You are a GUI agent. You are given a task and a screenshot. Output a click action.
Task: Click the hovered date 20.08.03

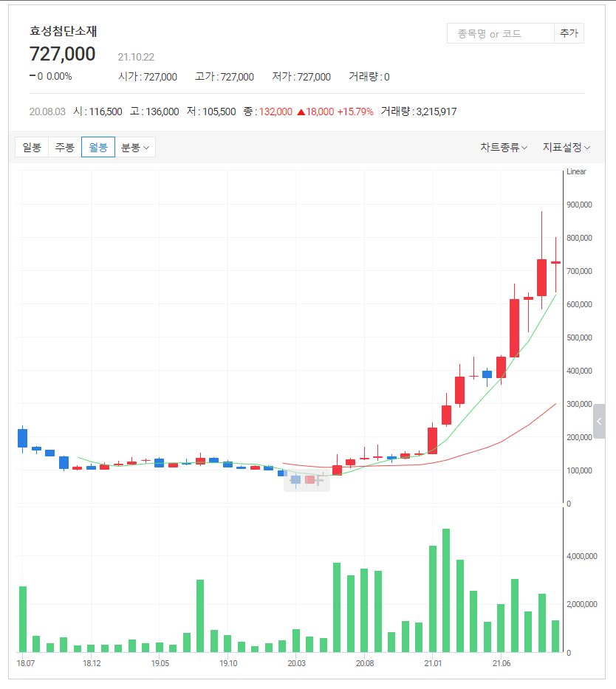(47, 112)
